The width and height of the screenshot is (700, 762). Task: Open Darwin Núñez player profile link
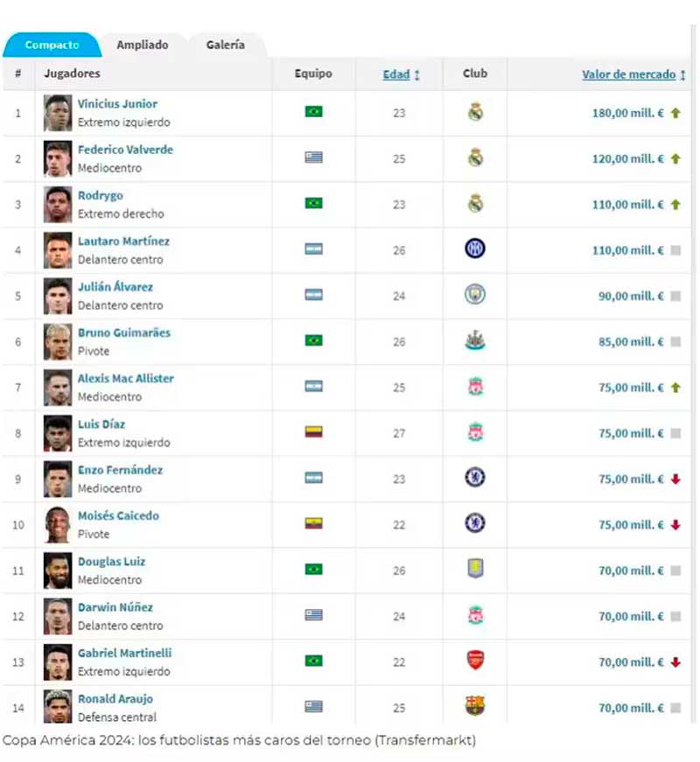tap(114, 607)
